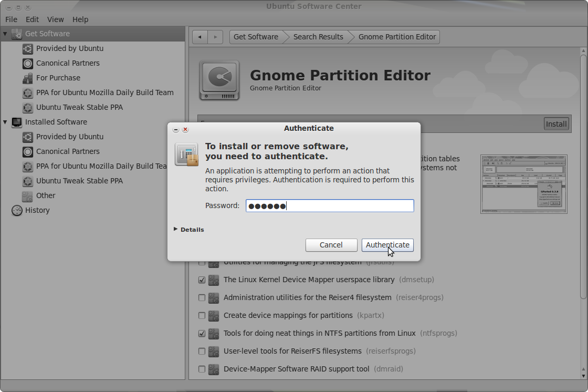Screen dimensions: 588x392
Task: Click Mozilla Daily Build PPA icon under Get Software
Action: point(28,92)
